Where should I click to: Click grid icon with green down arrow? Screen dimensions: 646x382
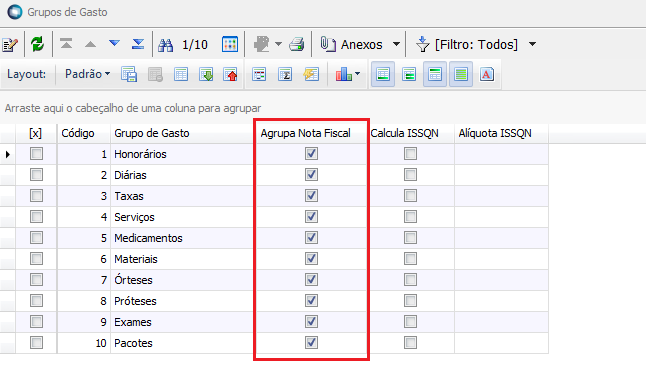[x=206, y=75]
